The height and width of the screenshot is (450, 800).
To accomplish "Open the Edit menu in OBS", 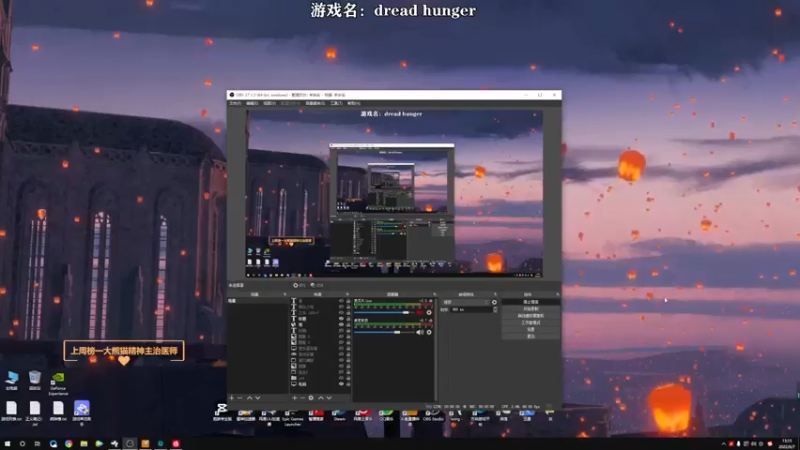I will (252, 103).
